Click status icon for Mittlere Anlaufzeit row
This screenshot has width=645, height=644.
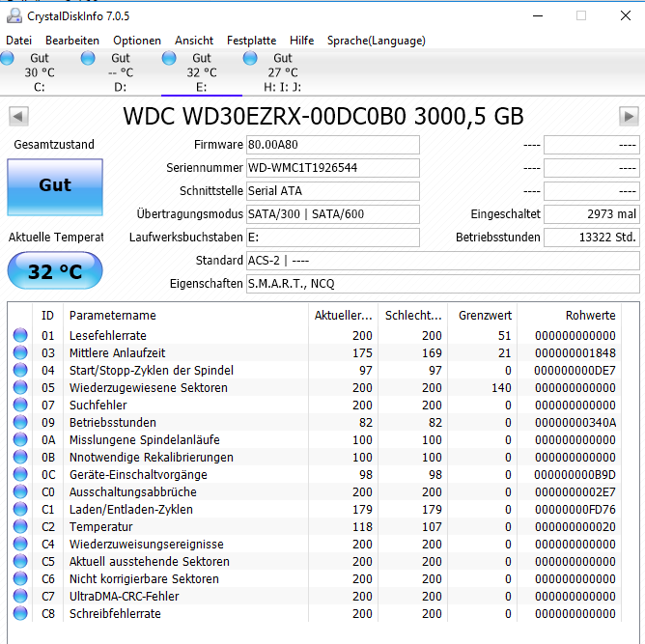coord(20,352)
